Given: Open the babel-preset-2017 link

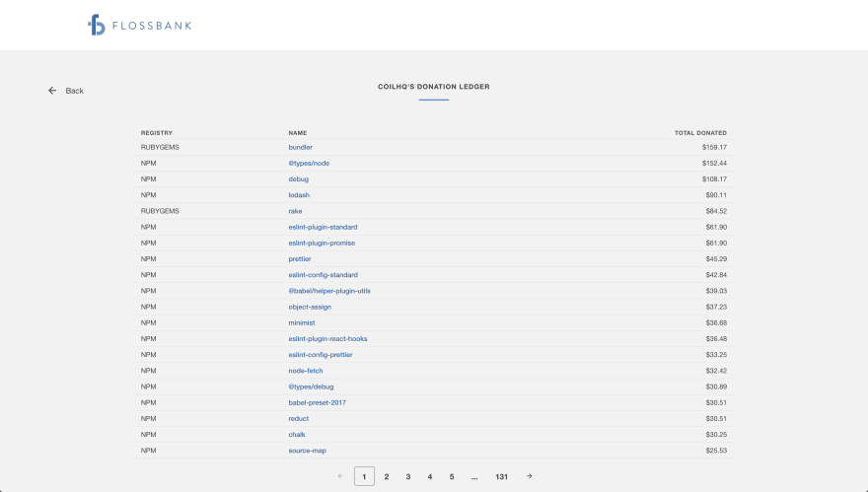Looking at the screenshot, I should [318, 403].
